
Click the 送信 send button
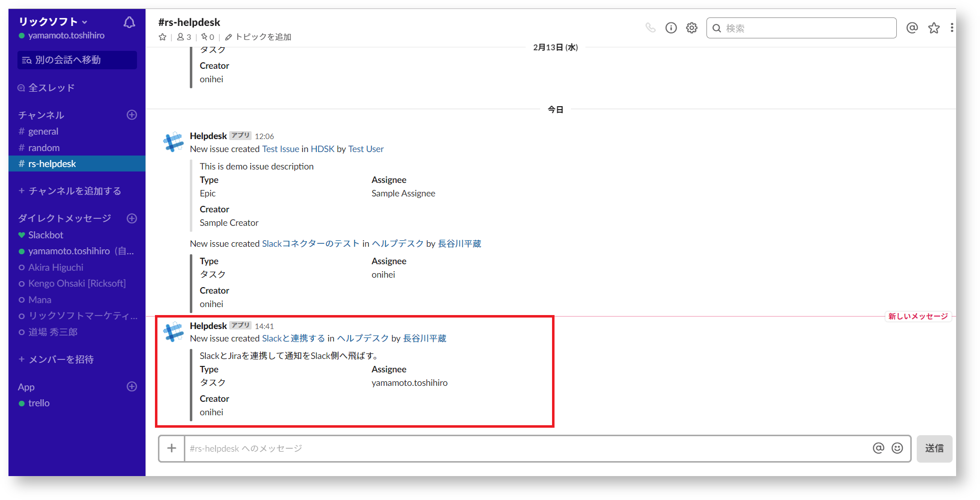point(934,449)
